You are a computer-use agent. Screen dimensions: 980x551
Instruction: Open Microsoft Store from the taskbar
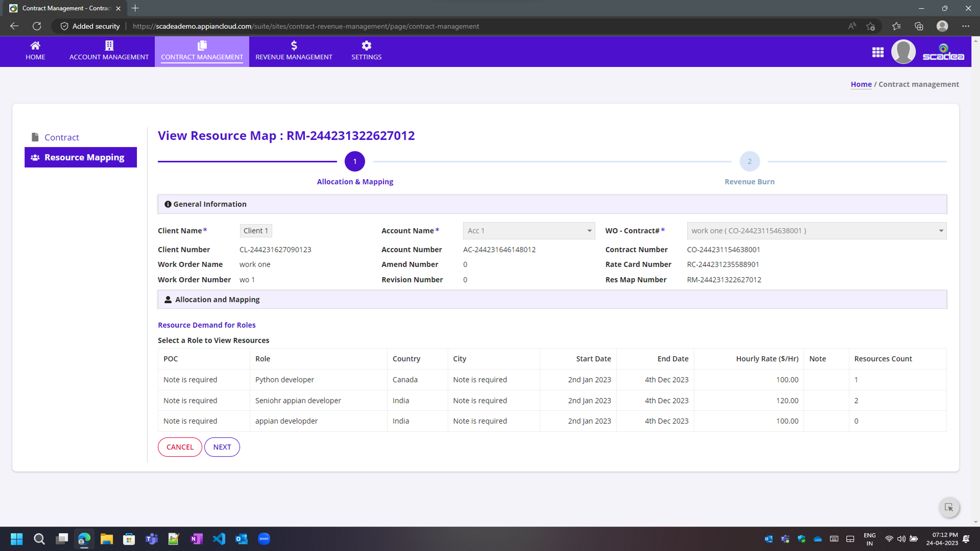click(129, 539)
